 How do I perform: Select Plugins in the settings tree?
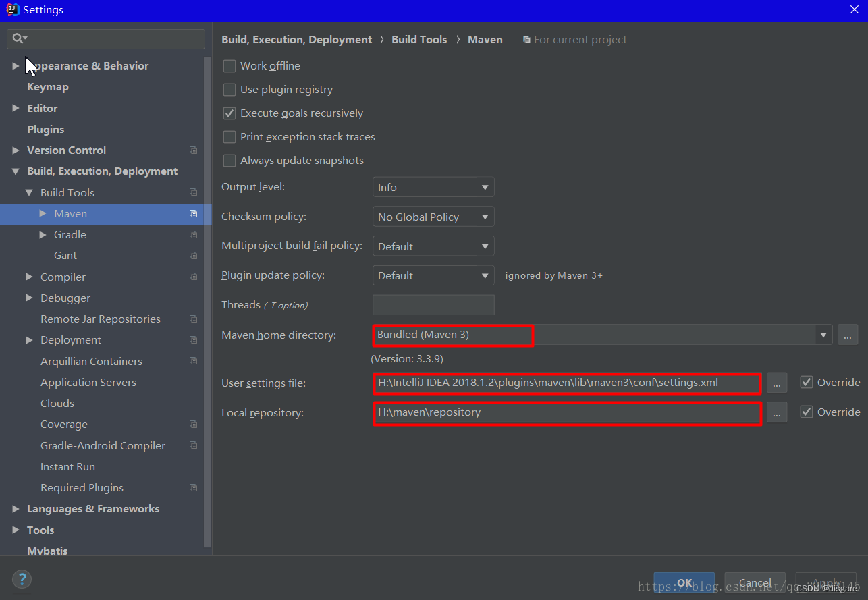pyautogui.click(x=45, y=130)
